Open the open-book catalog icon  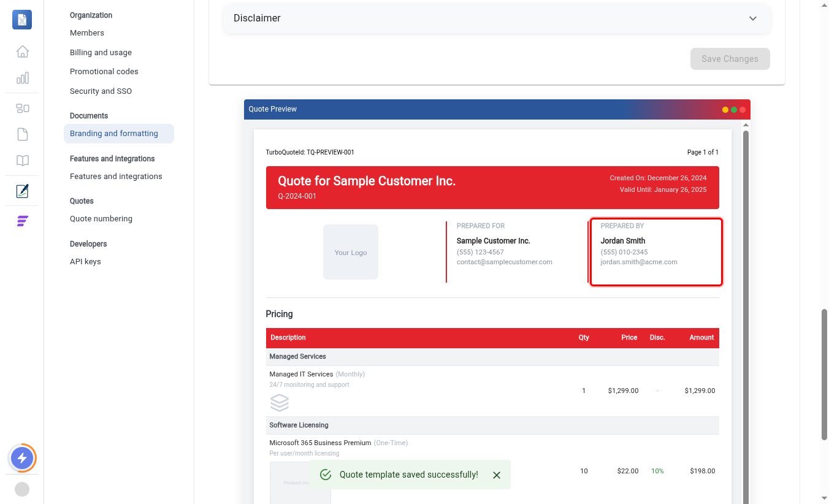point(22,161)
